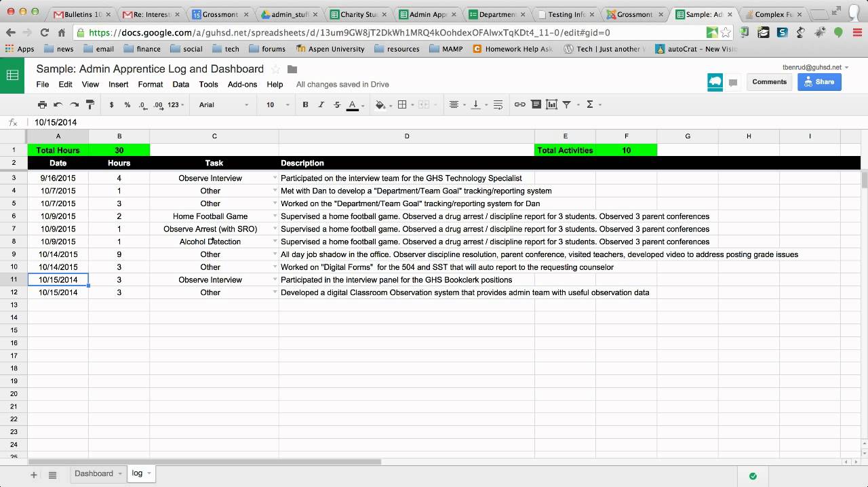
Task: Open the File menu
Action: click(x=43, y=85)
